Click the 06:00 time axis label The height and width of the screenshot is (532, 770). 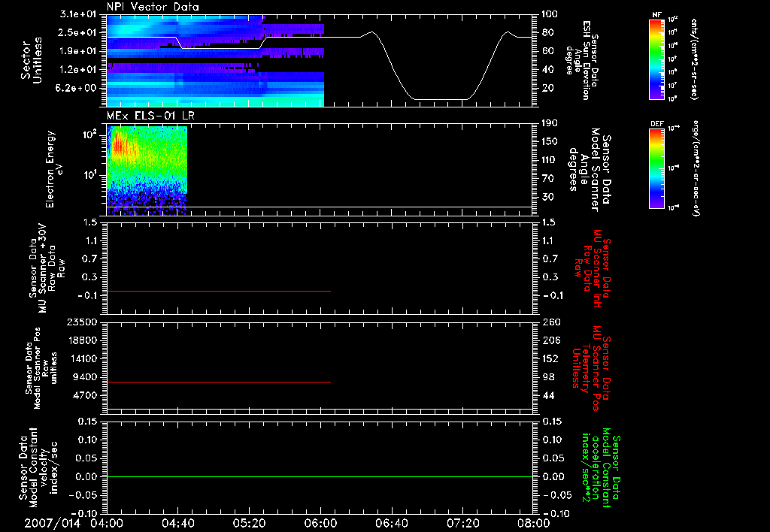pos(320,524)
